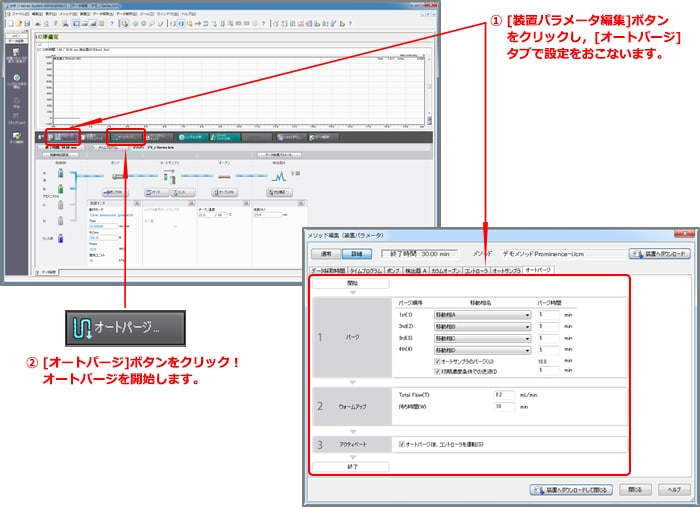Click the initial concentration delivery time field
The width and height of the screenshot is (700, 509).
[x=548, y=371]
